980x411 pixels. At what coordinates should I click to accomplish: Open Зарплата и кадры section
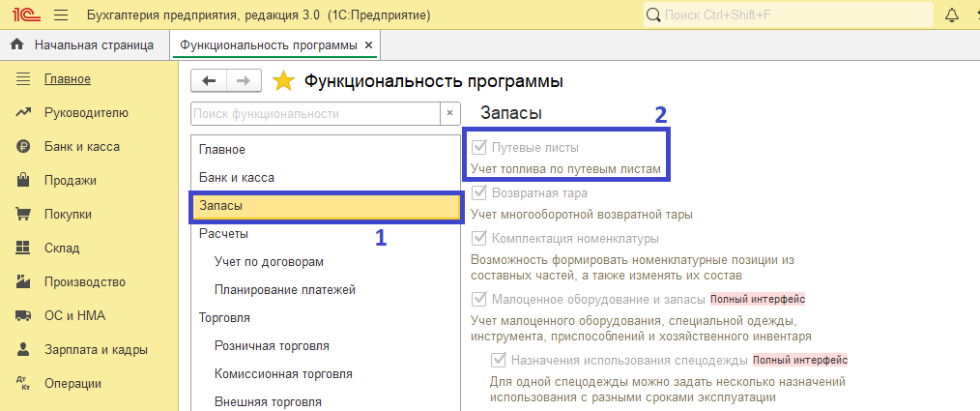pos(97,349)
